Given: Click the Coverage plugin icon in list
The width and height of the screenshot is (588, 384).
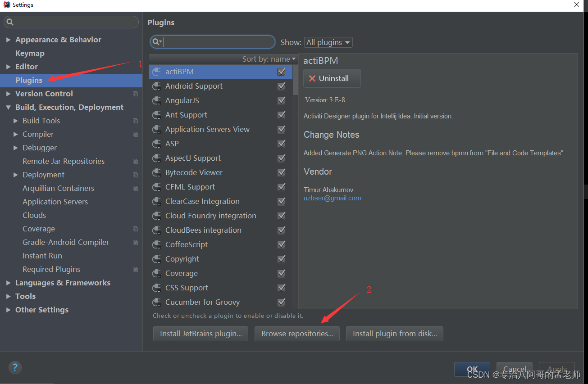Looking at the screenshot, I should pos(157,273).
